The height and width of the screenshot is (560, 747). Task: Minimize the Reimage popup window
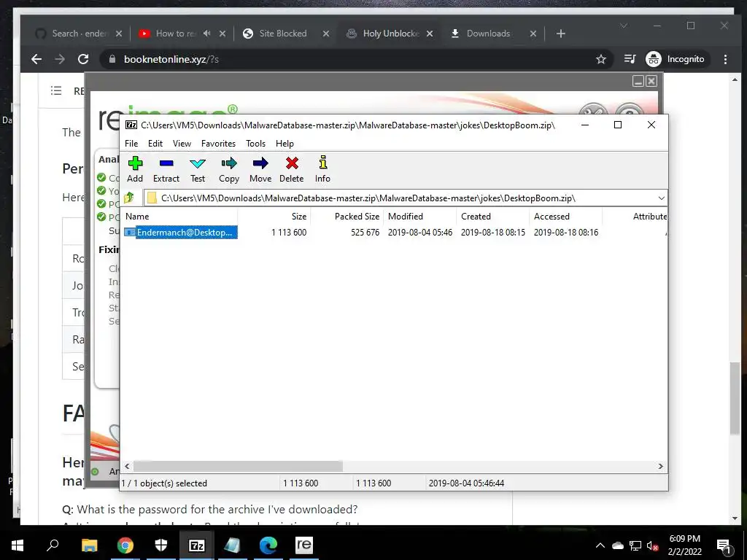638,81
